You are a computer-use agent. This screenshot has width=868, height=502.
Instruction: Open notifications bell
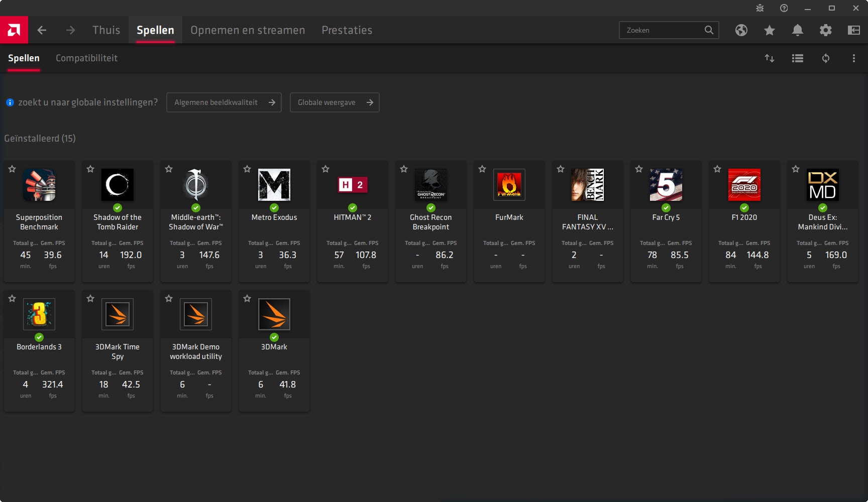point(798,30)
